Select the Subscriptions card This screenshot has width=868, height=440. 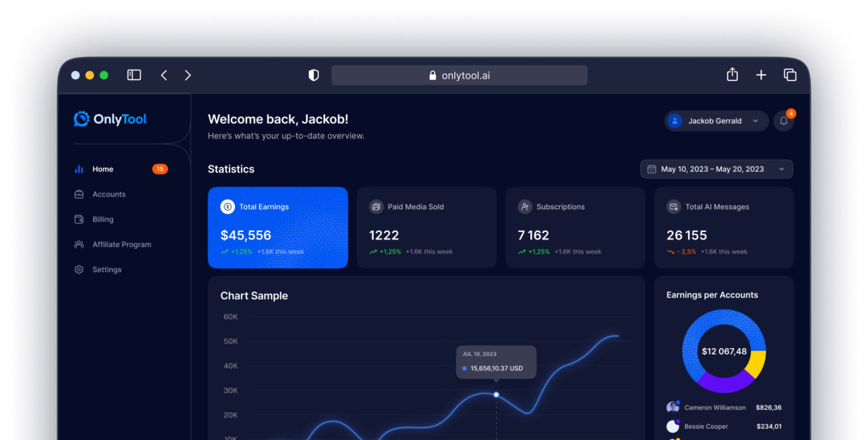(x=575, y=228)
